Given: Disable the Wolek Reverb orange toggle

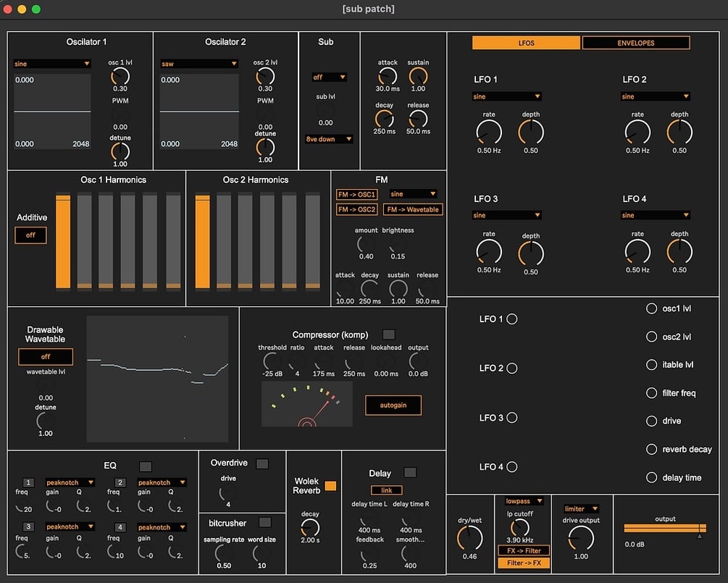Looking at the screenshot, I should coord(330,485).
